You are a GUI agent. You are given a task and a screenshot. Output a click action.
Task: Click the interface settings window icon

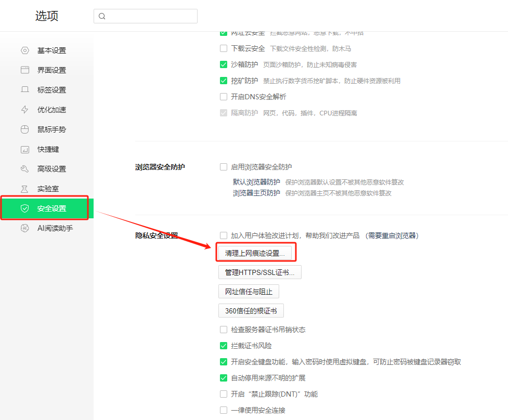click(24, 70)
